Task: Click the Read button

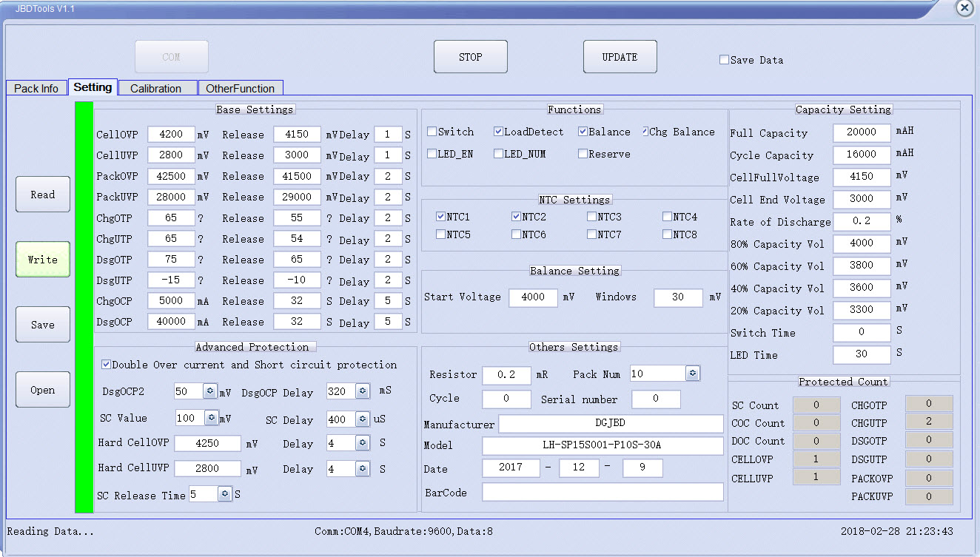Action: click(x=43, y=195)
